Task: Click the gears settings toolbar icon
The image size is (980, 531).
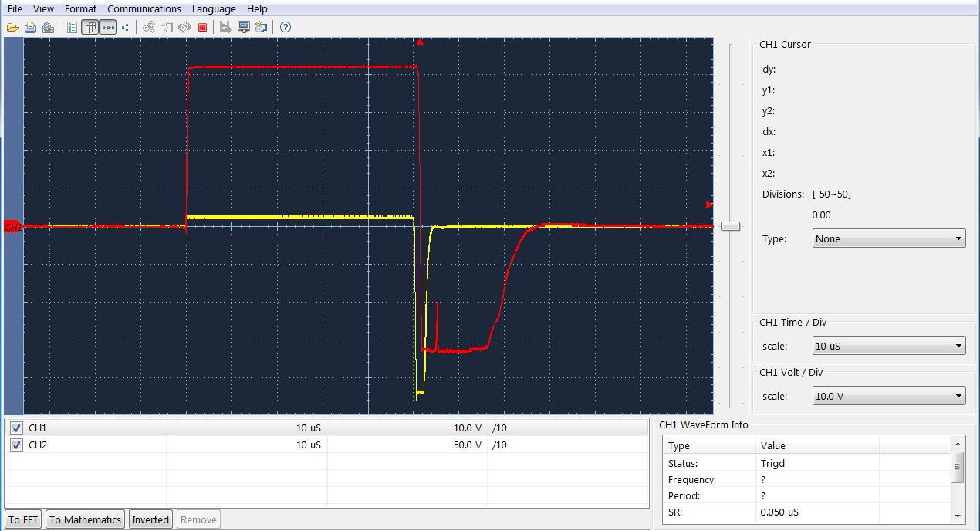Action: (149, 27)
